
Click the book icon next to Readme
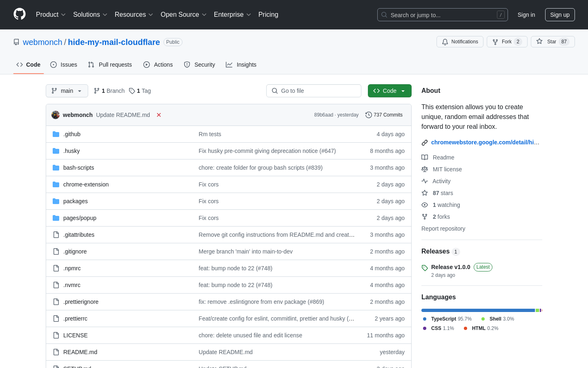425,157
